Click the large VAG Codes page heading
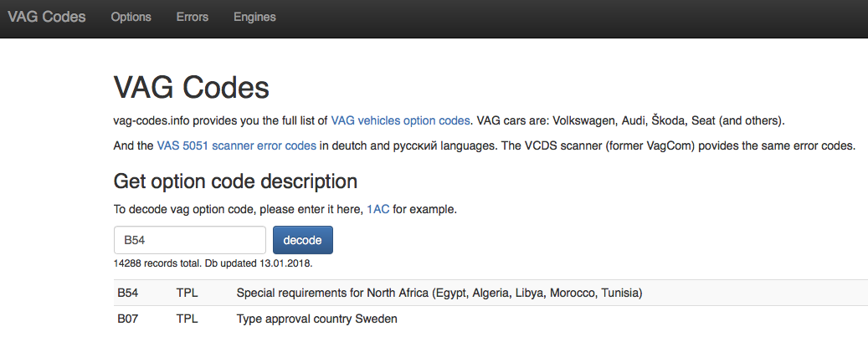Image resolution: width=868 pixels, height=342 pixels. point(191,87)
